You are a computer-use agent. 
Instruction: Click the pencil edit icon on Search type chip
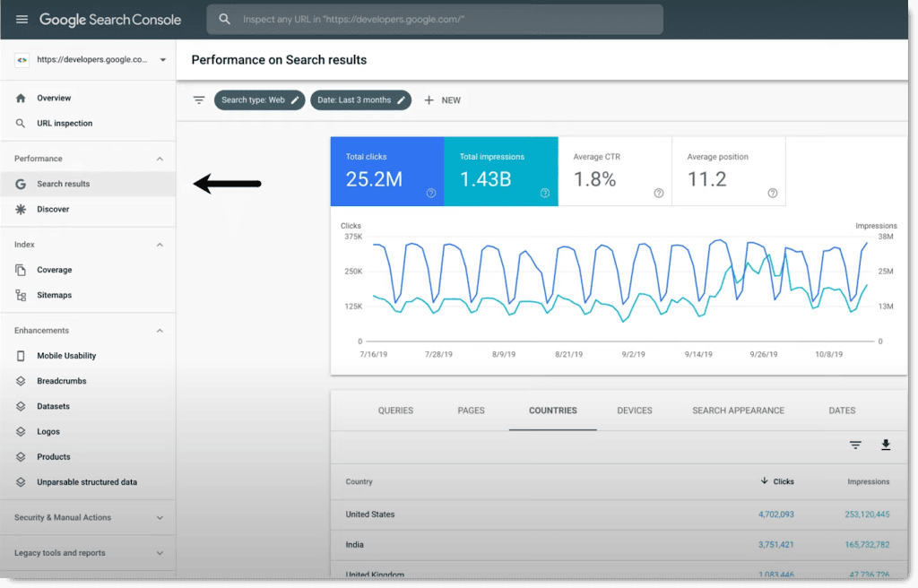click(295, 100)
